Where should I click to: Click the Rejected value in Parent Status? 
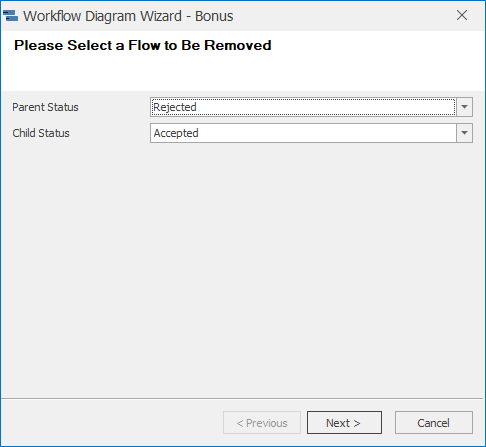click(x=175, y=107)
